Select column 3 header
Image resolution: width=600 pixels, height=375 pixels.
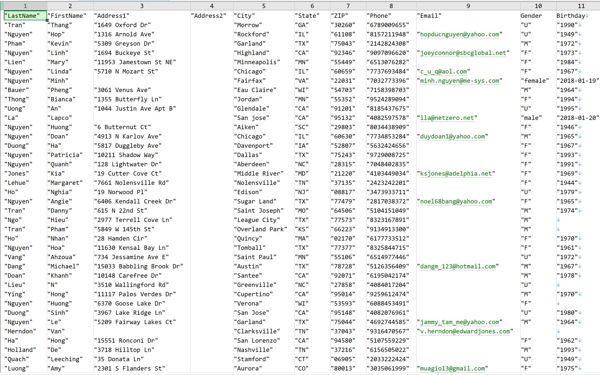pos(142,6)
